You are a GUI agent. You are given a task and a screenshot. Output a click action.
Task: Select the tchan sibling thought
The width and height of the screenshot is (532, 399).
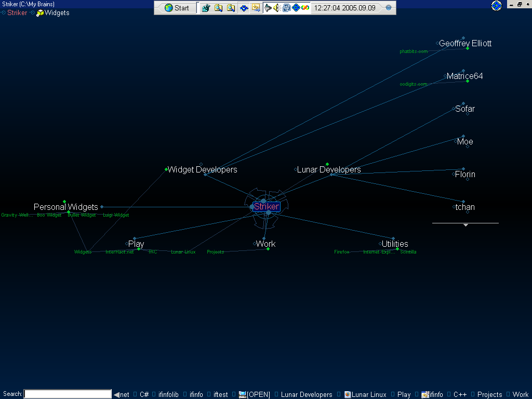click(465, 207)
